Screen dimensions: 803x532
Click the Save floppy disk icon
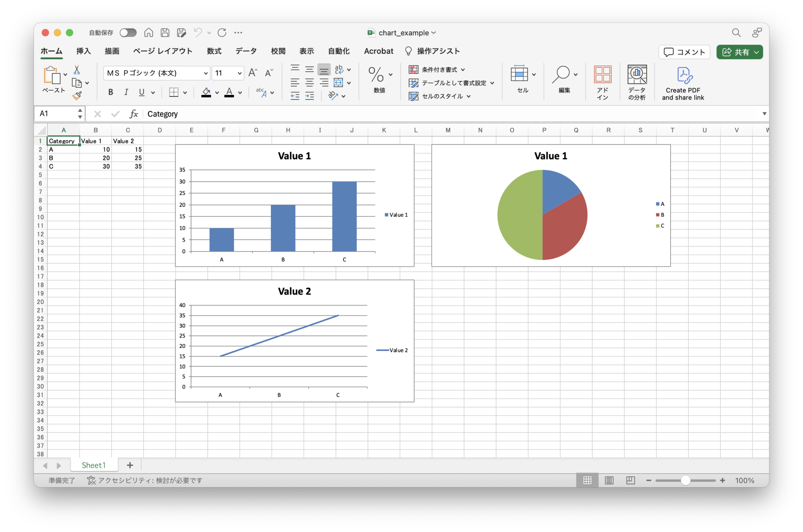click(x=165, y=33)
